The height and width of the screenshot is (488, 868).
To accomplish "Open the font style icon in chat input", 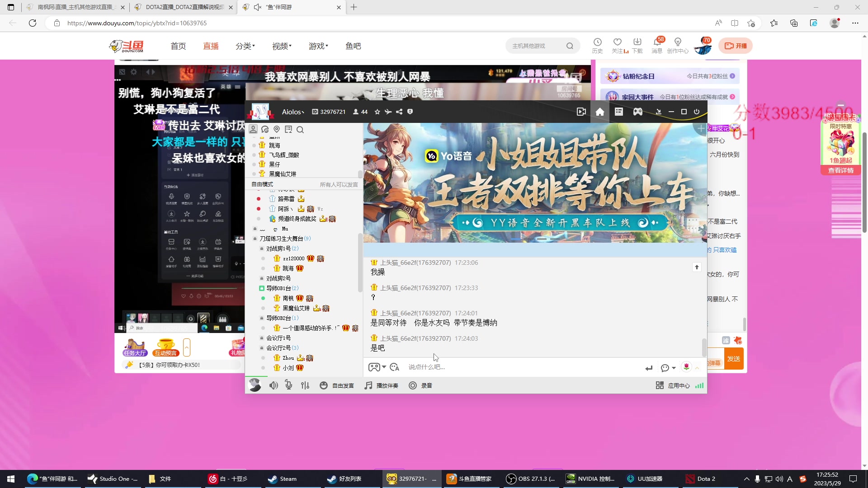I will [394, 367].
